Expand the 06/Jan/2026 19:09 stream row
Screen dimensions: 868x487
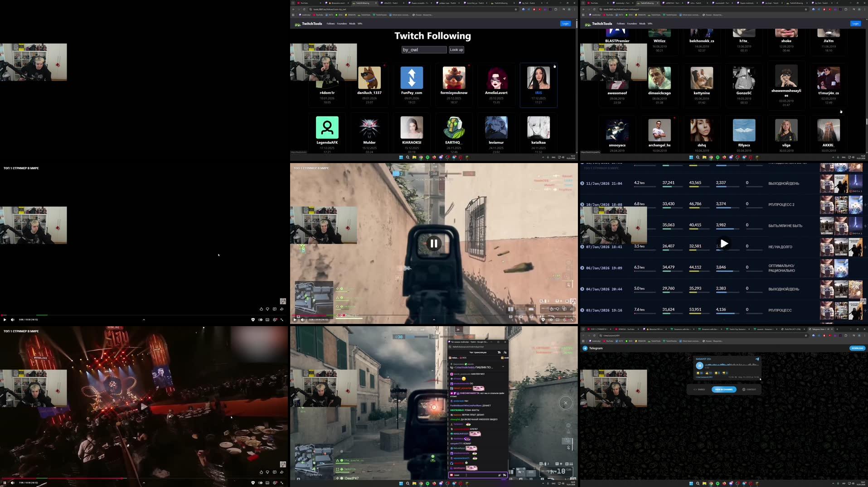pos(582,268)
